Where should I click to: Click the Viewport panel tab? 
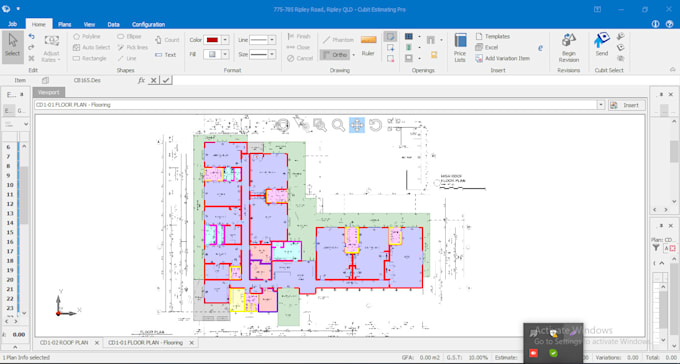[x=49, y=92]
